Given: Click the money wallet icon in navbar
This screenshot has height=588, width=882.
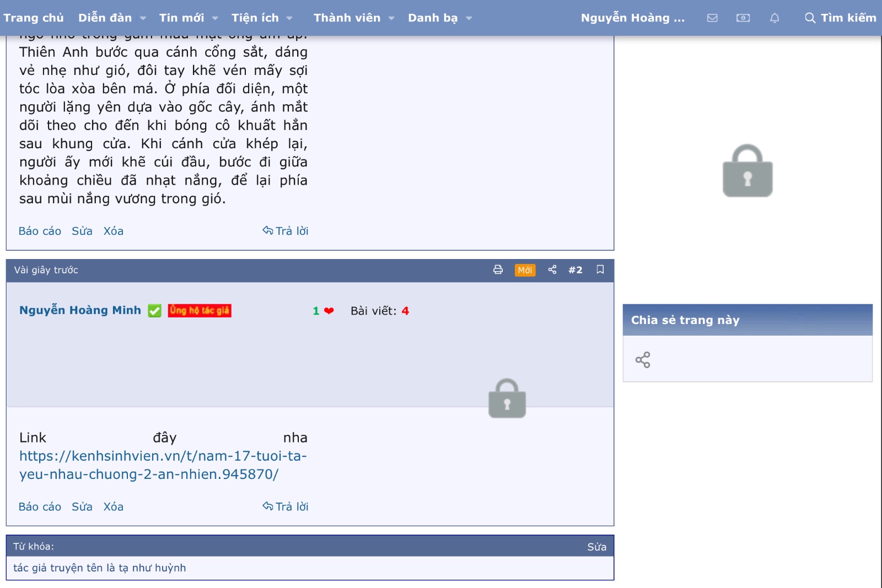Looking at the screenshot, I should click(x=743, y=18).
